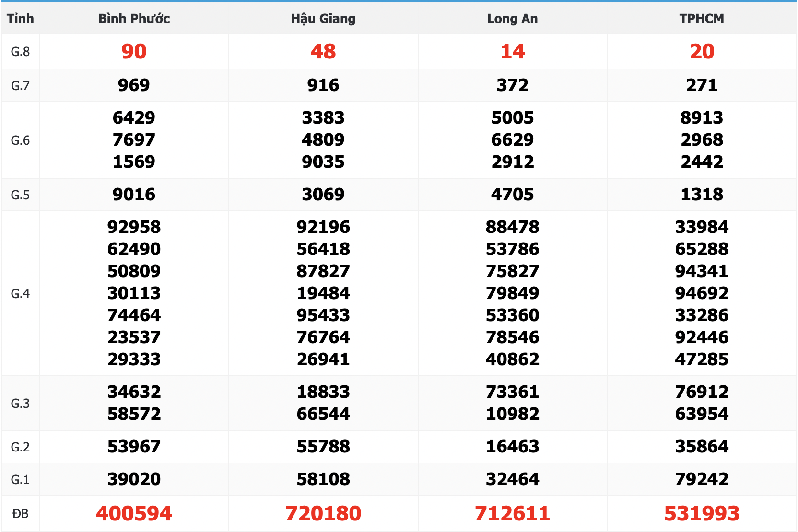Viewport: 798px width, 532px height.
Task: Click the G.4 row label
Action: pyautogui.click(x=20, y=294)
